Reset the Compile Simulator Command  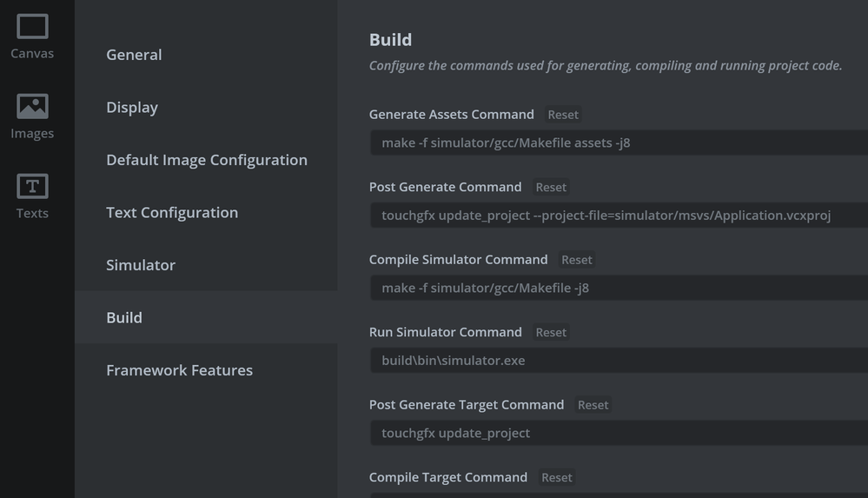pos(576,260)
